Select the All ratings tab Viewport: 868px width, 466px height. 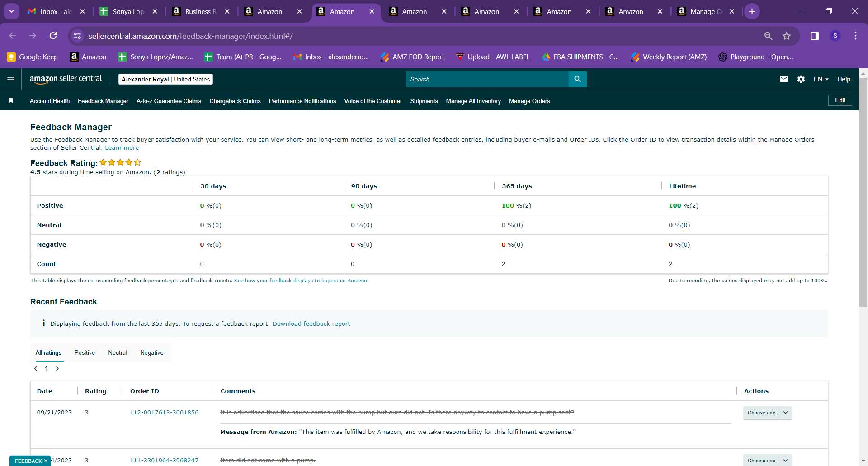pos(48,352)
